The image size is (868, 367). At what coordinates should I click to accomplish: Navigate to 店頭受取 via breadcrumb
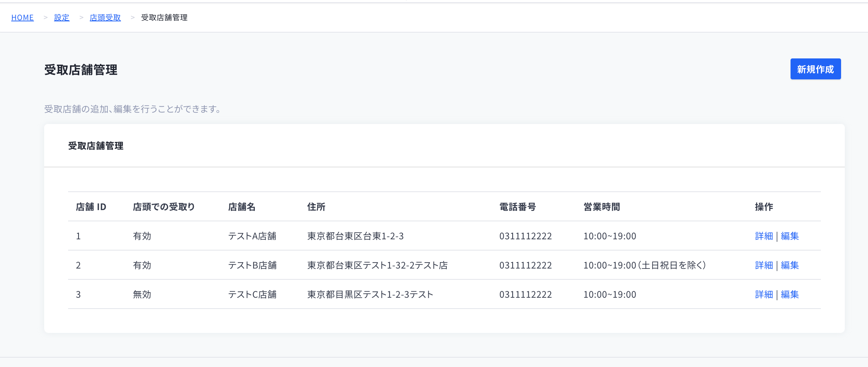[105, 18]
